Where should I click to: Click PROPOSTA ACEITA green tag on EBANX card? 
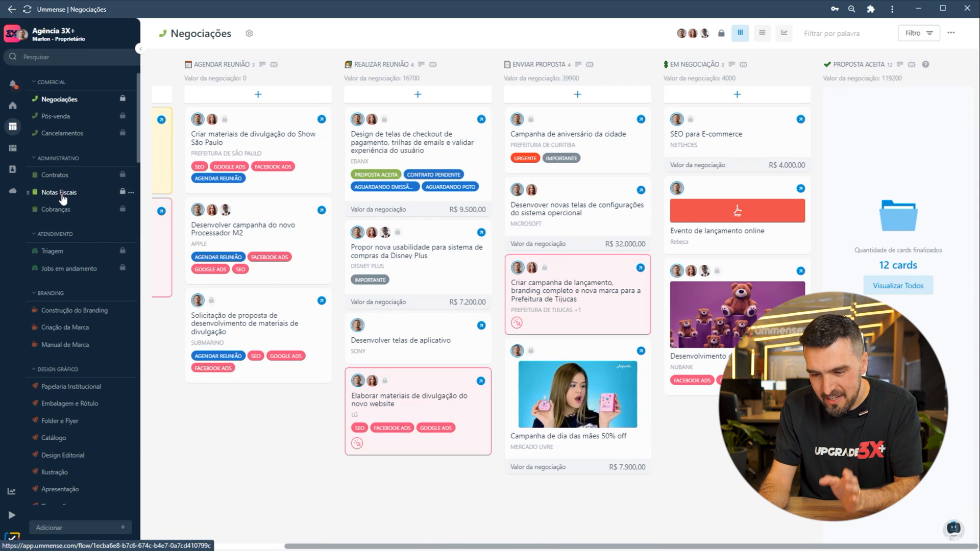point(376,174)
